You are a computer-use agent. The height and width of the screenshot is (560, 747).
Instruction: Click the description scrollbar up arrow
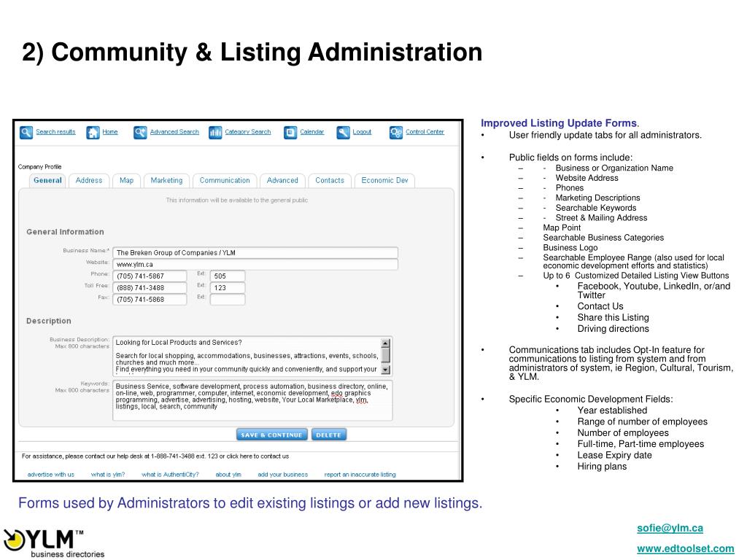(x=386, y=343)
